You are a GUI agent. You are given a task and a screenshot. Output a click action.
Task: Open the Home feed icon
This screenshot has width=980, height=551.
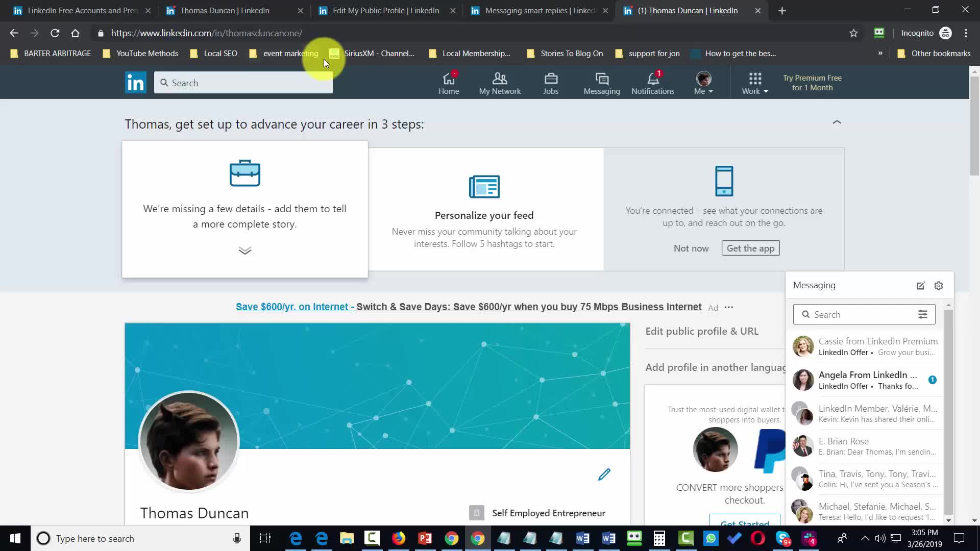(449, 83)
